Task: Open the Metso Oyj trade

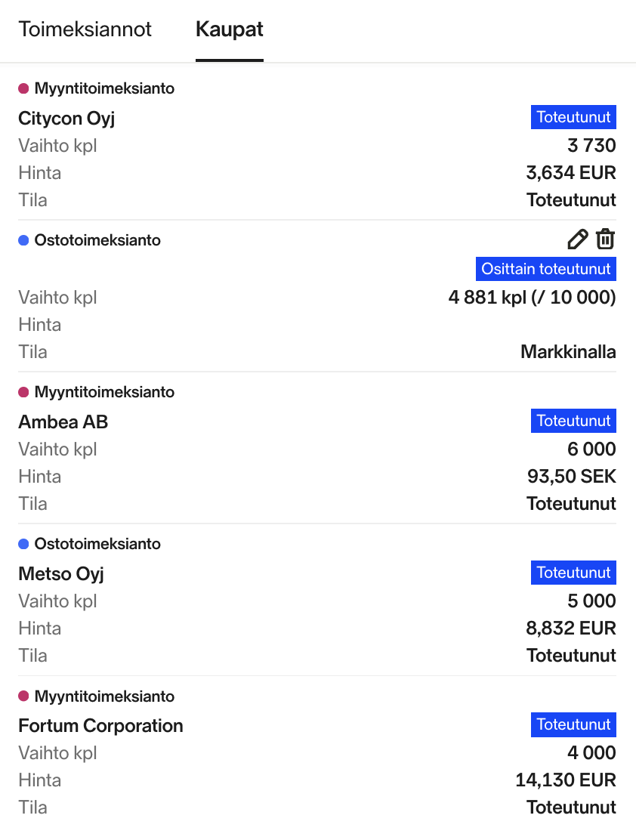Action: (61, 574)
